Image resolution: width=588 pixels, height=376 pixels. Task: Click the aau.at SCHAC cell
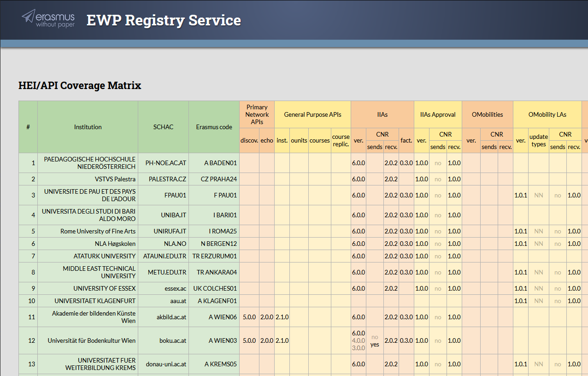(163, 301)
